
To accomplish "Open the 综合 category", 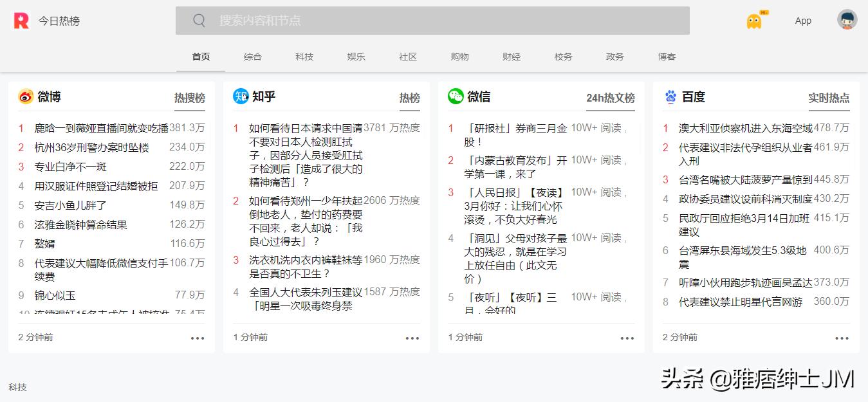I will (x=252, y=57).
